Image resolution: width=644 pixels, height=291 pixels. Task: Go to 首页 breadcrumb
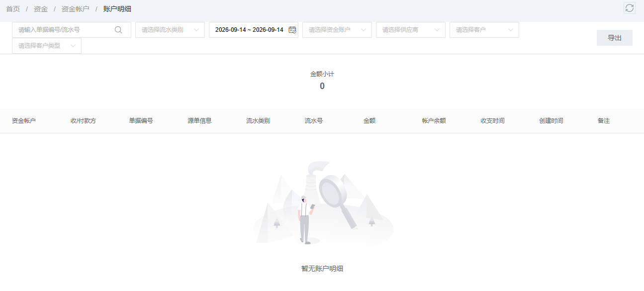(x=13, y=9)
